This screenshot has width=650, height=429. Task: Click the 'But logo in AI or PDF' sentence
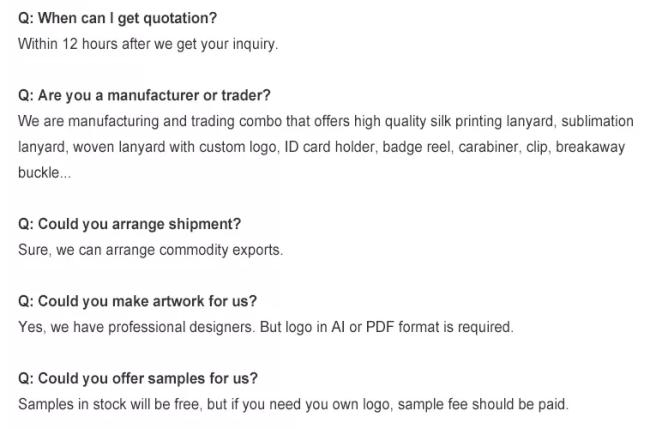[x=387, y=327]
